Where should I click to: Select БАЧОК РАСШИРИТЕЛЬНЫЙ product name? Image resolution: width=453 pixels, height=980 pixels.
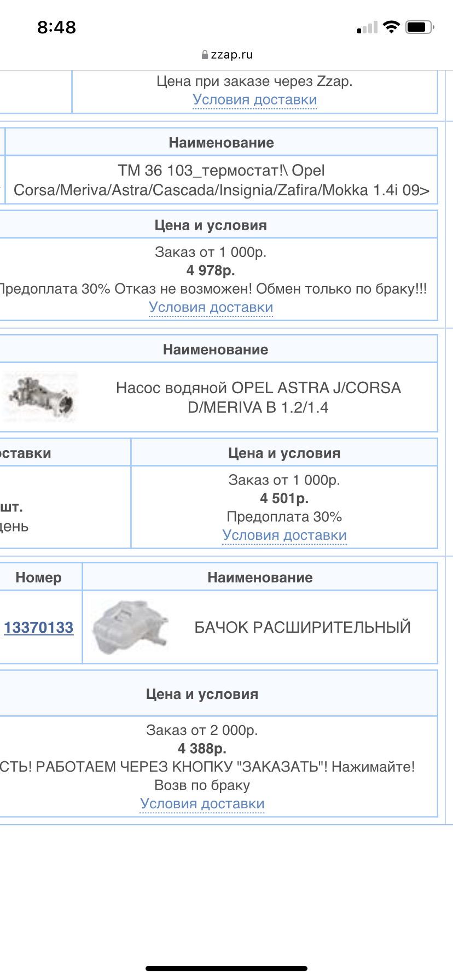pos(303,627)
